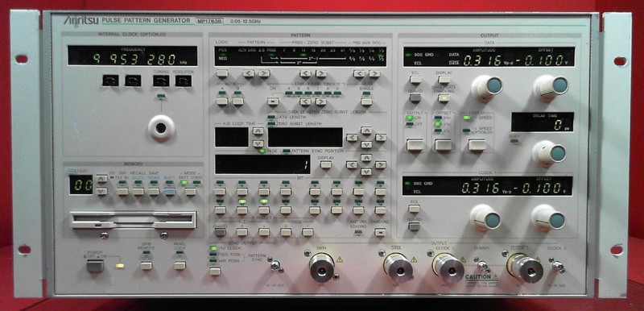Click memory DIR / FILE No. button
The image size is (644, 311).
pos(122,192)
